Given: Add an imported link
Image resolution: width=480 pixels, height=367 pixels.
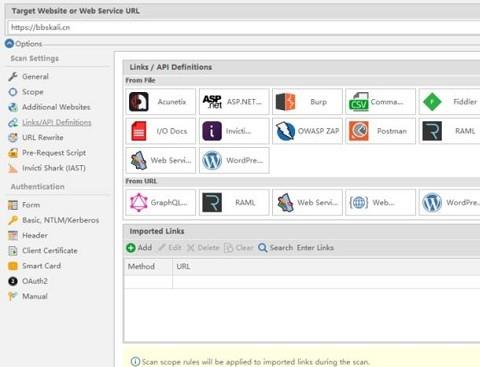Looking at the screenshot, I should tap(139, 248).
